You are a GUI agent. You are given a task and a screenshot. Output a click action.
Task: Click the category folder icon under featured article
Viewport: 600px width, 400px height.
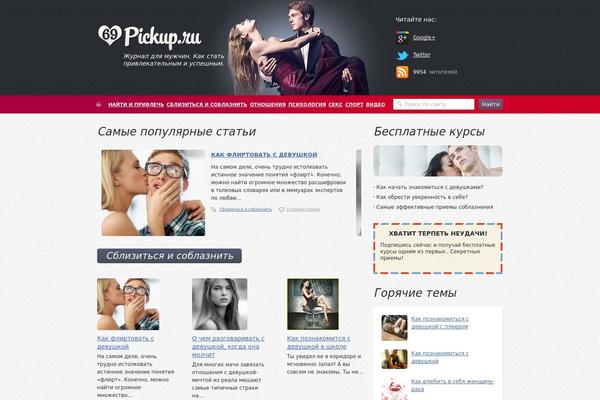coord(214,209)
